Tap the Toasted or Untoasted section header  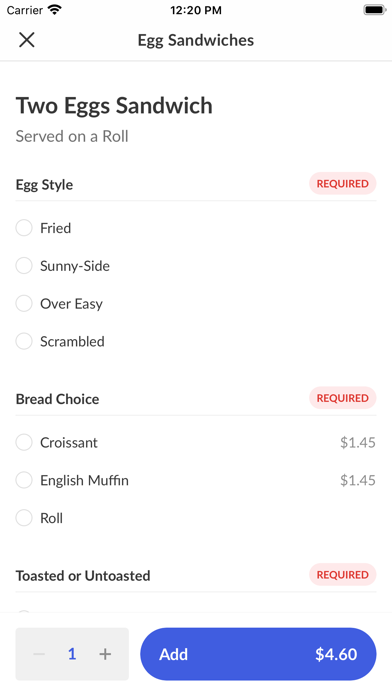[83, 575]
